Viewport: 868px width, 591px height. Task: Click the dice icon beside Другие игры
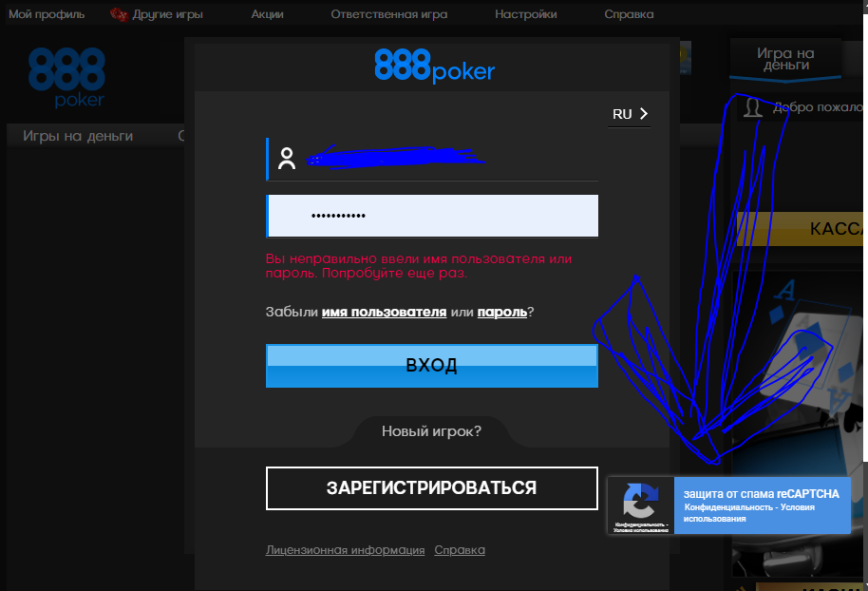tap(119, 14)
